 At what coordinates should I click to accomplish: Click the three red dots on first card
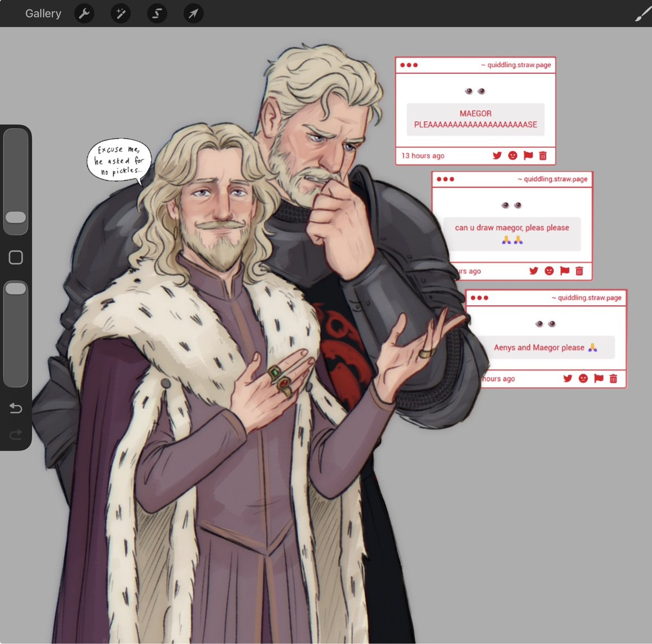click(x=409, y=65)
